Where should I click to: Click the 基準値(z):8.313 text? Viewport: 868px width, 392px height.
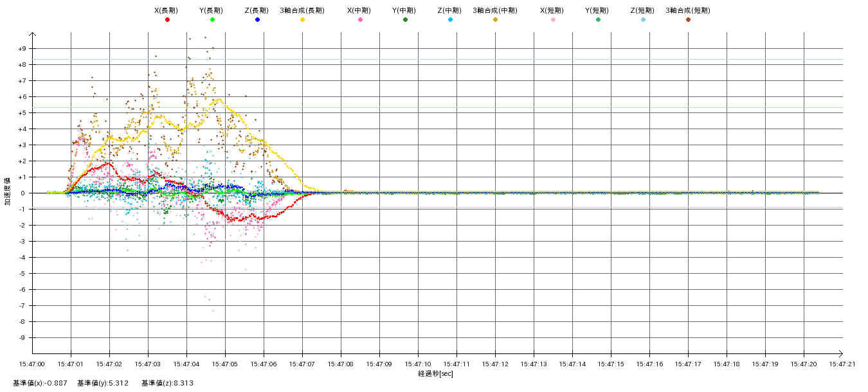coord(167,383)
